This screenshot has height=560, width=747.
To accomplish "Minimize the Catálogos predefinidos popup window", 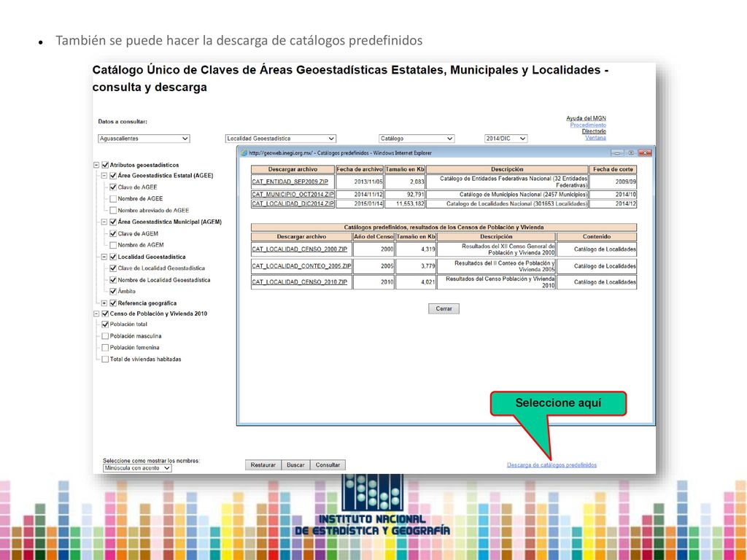I will coord(617,153).
